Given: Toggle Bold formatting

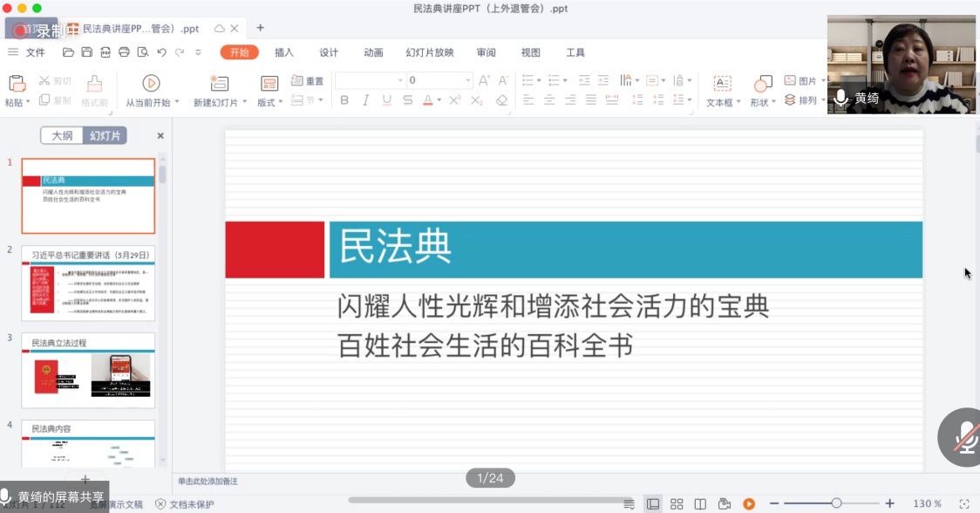Looking at the screenshot, I should coord(344,100).
